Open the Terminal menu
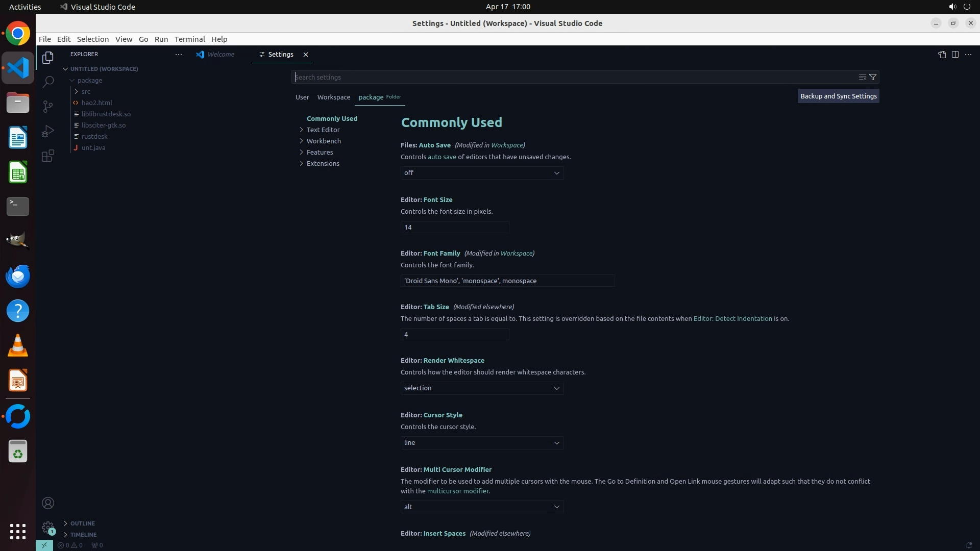This screenshot has height=551, width=980. (x=189, y=39)
